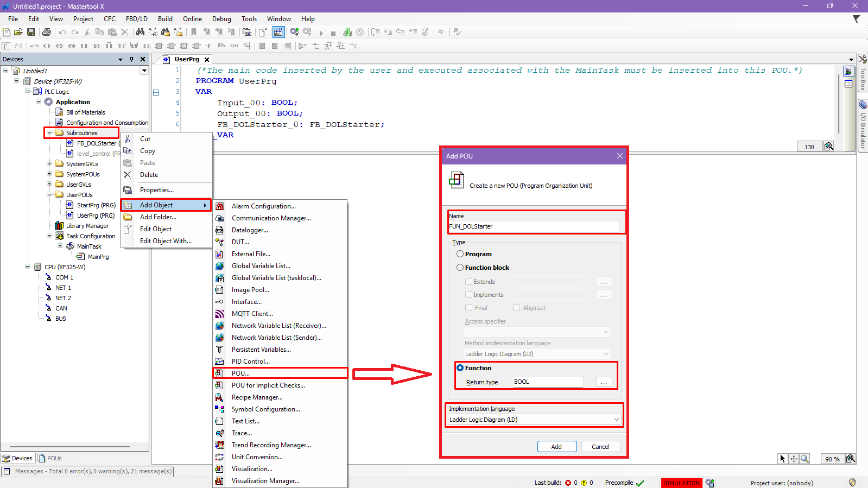Click the Pin icon in Devices panel
Viewport: 868px width, 488px height.
(131, 59)
